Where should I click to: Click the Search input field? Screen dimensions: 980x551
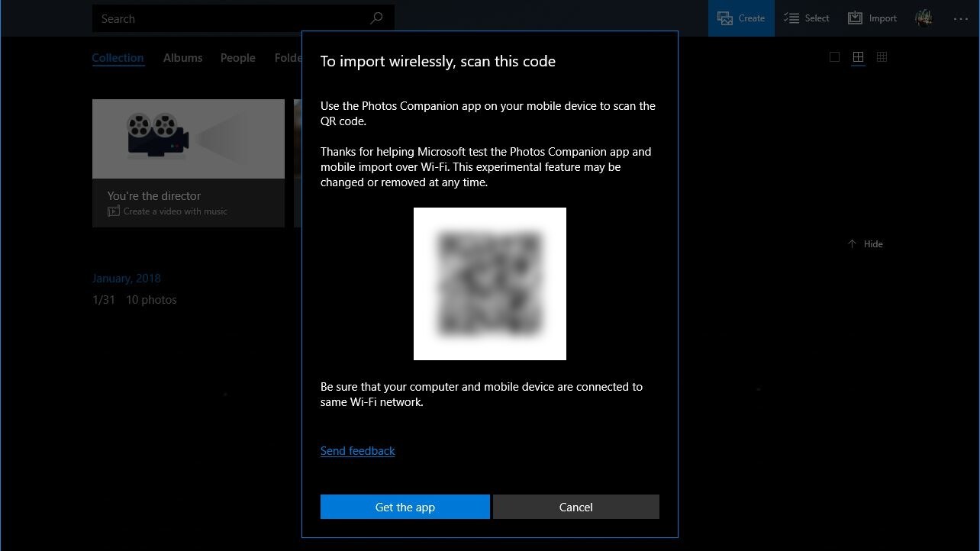(x=243, y=18)
